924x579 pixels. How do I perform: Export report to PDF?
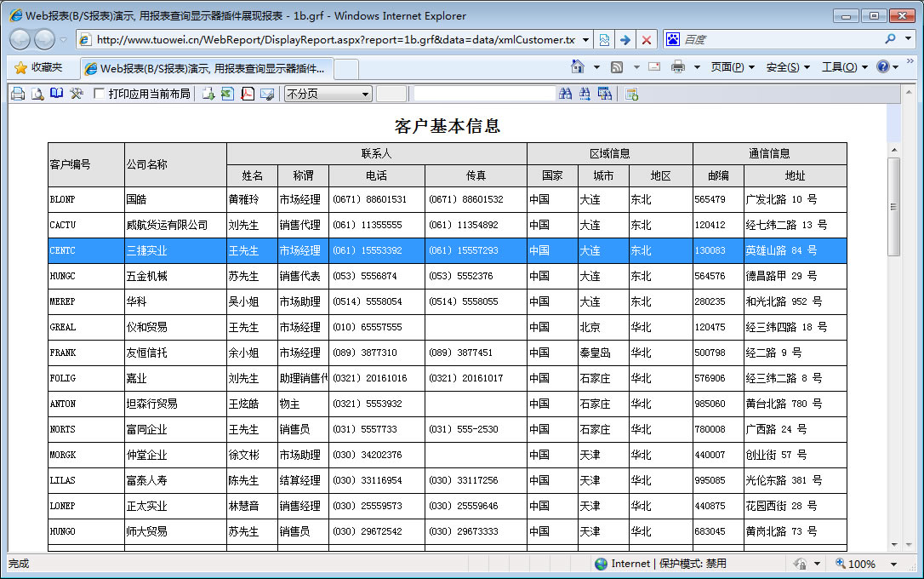(248, 94)
